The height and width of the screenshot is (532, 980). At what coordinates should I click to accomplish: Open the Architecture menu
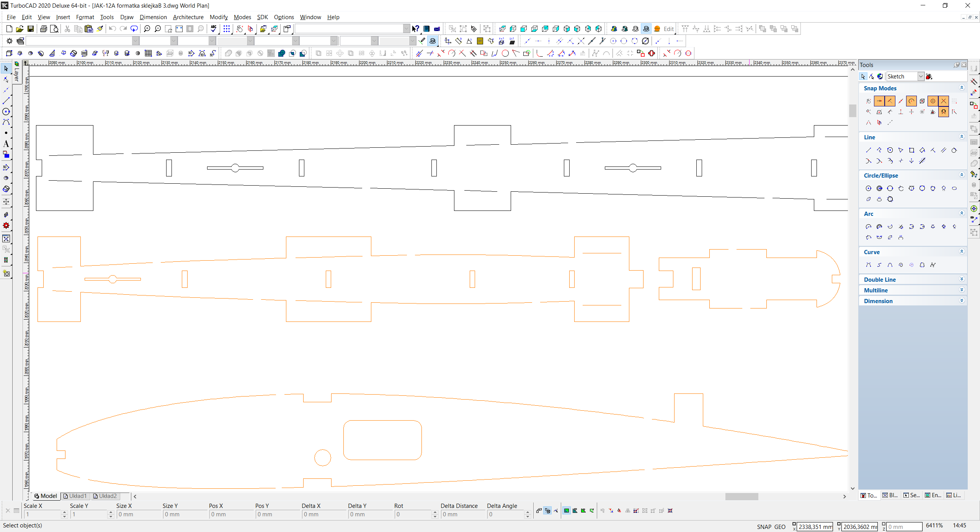tap(188, 17)
